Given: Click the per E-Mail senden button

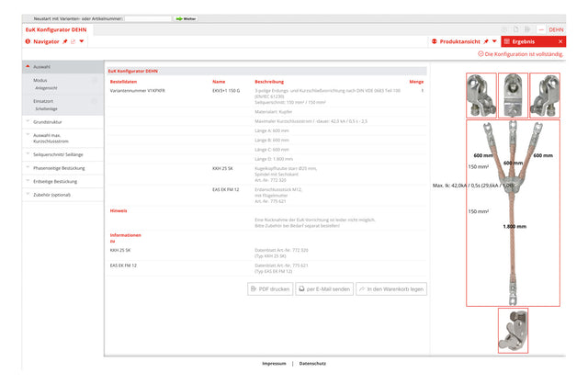Looking at the screenshot, I should point(324,289).
